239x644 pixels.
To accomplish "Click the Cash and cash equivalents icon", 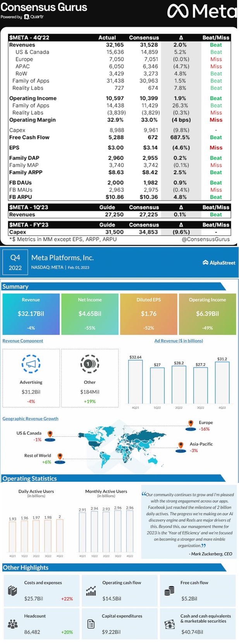I will 170,624.
